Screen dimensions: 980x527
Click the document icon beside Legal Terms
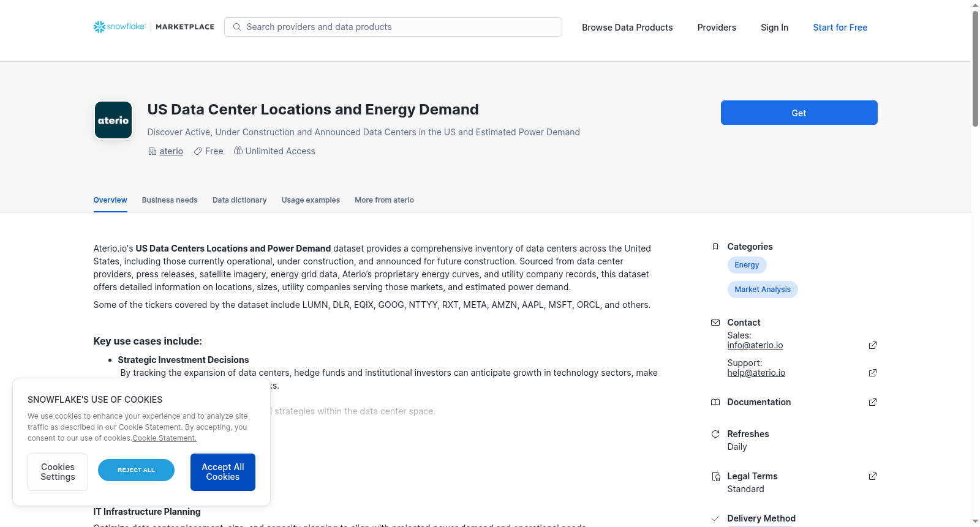(x=715, y=476)
